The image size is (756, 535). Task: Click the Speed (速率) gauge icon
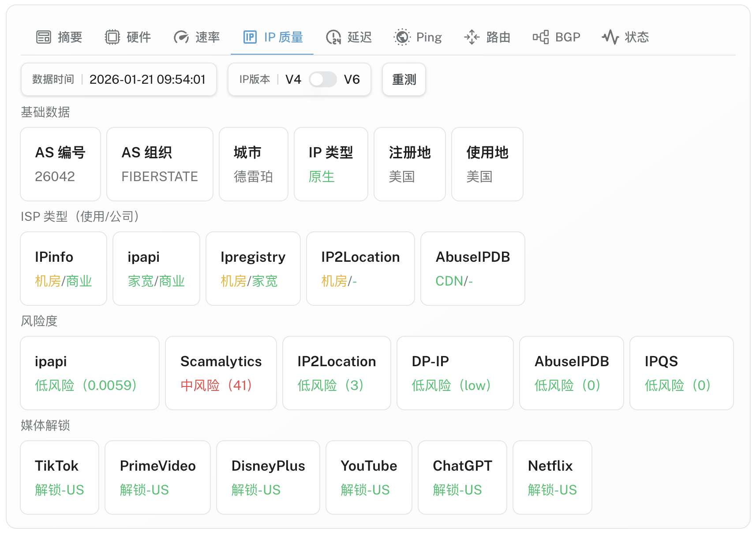coord(181,37)
